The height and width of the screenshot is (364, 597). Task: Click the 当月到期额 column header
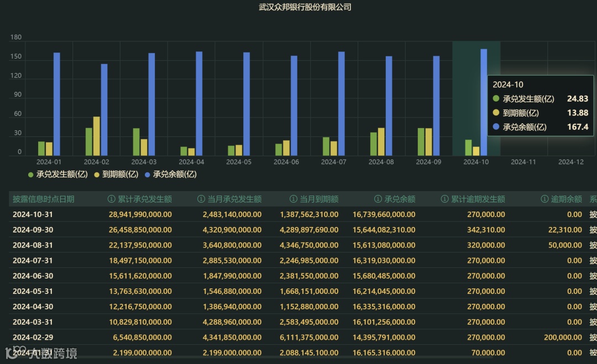pyautogui.click(x=319, y=199)
